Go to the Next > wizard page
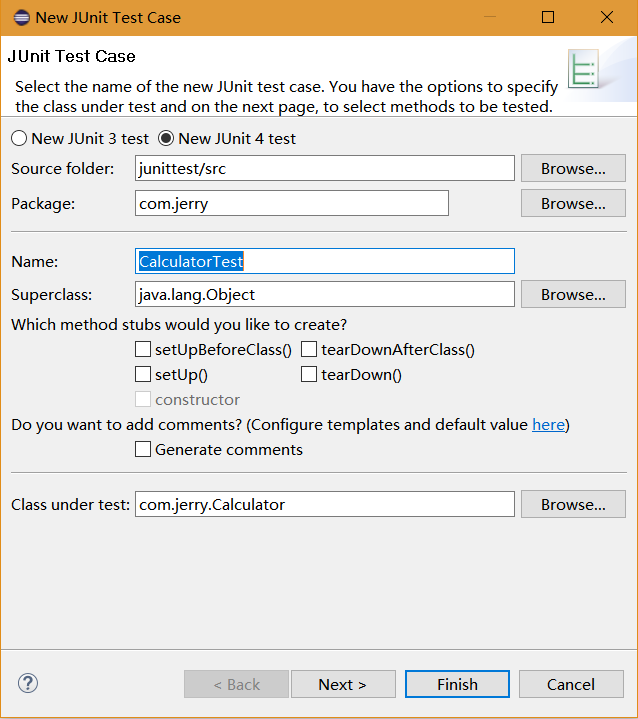 coord(343,684)
